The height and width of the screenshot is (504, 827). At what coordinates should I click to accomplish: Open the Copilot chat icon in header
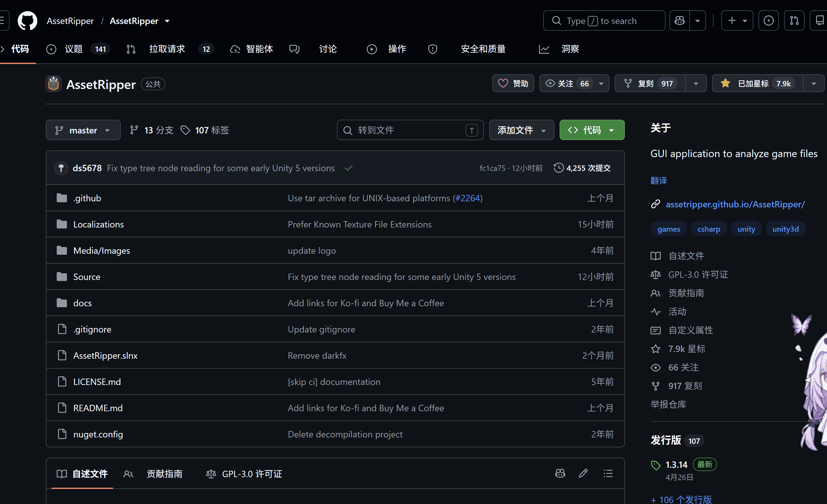680,21
